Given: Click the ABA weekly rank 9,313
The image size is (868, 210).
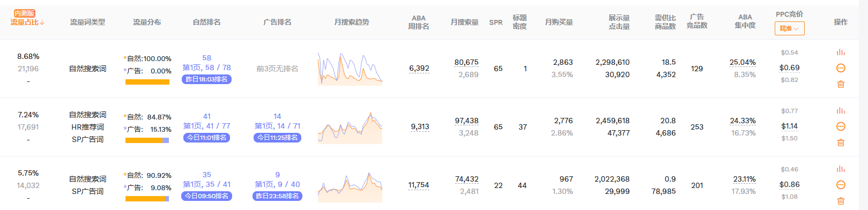Looking at the screenshot, I should point(420,127).
